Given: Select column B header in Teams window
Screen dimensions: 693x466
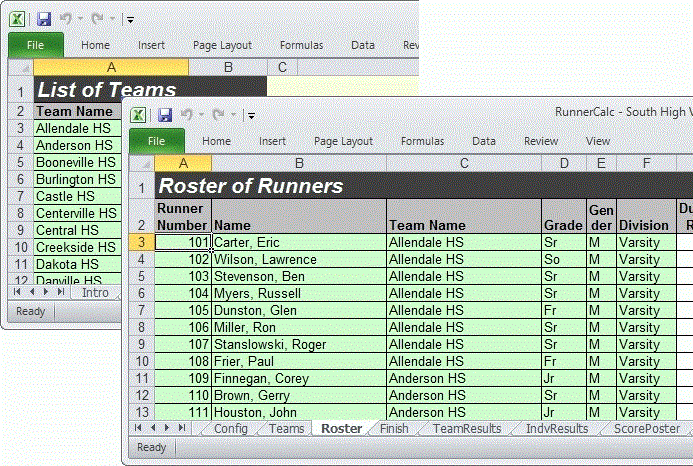Looking at the screenshot, I should 228,68.
